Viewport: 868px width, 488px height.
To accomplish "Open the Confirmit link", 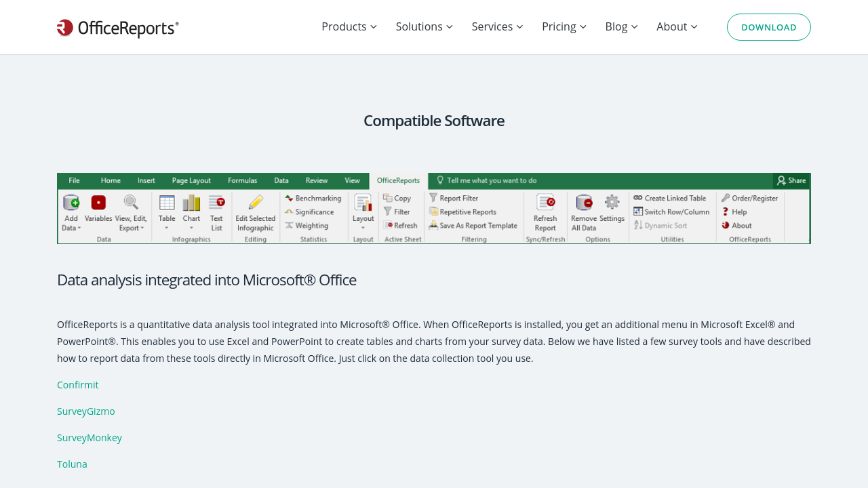I will click(x=78, y=385).
